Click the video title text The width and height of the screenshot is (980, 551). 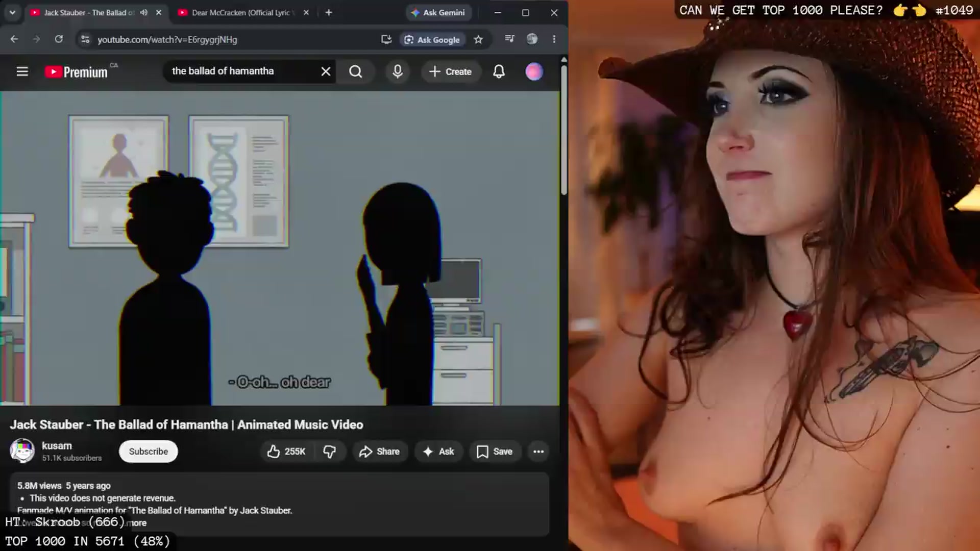click(x=186, y=424)
